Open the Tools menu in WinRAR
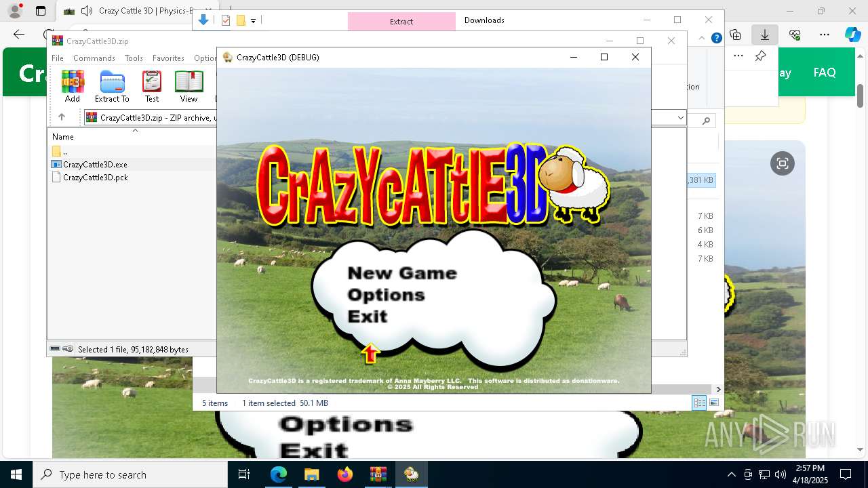Viewport: 868px width, 488px height. (x=134, y=58)
